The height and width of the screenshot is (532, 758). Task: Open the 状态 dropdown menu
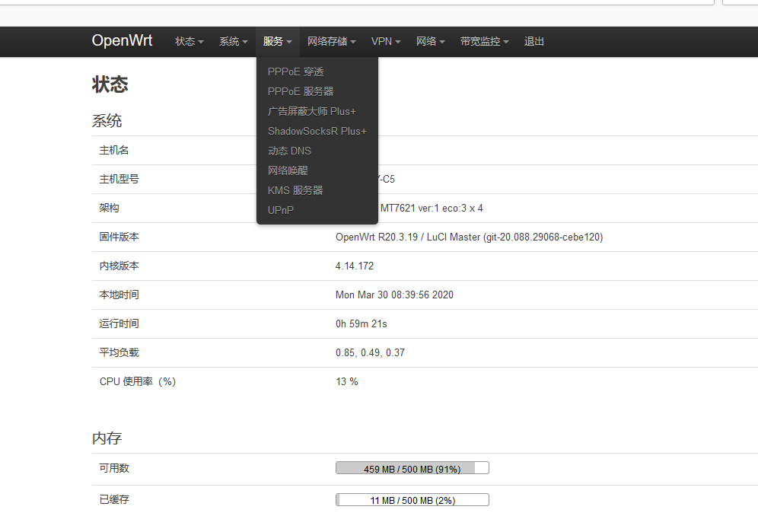[189, 42]
